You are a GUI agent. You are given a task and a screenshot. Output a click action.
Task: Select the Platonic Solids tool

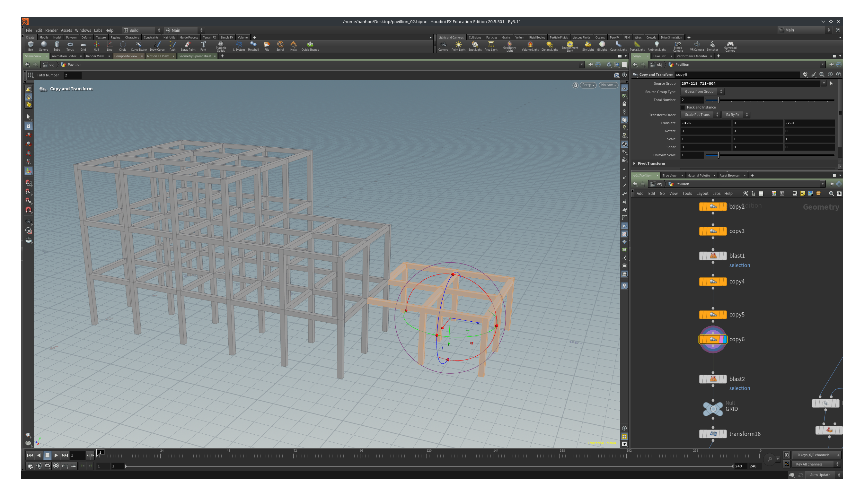pos(221,47)
